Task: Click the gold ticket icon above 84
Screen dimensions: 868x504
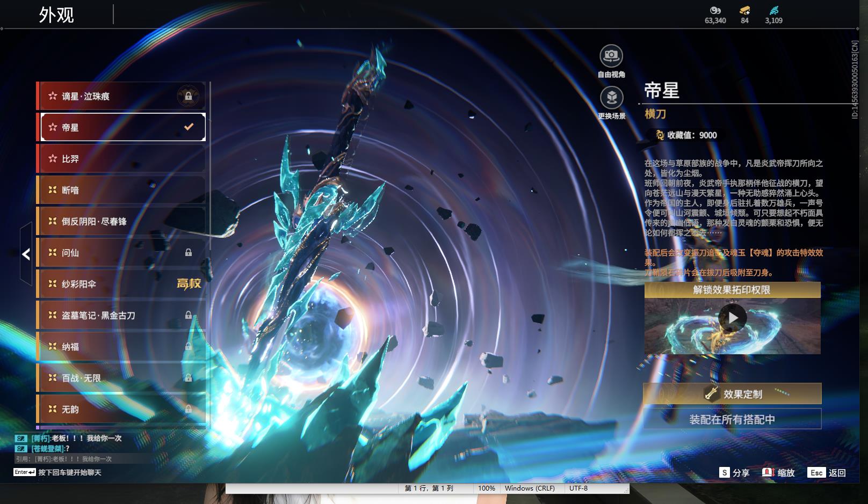Action: [x=744, y=10]
